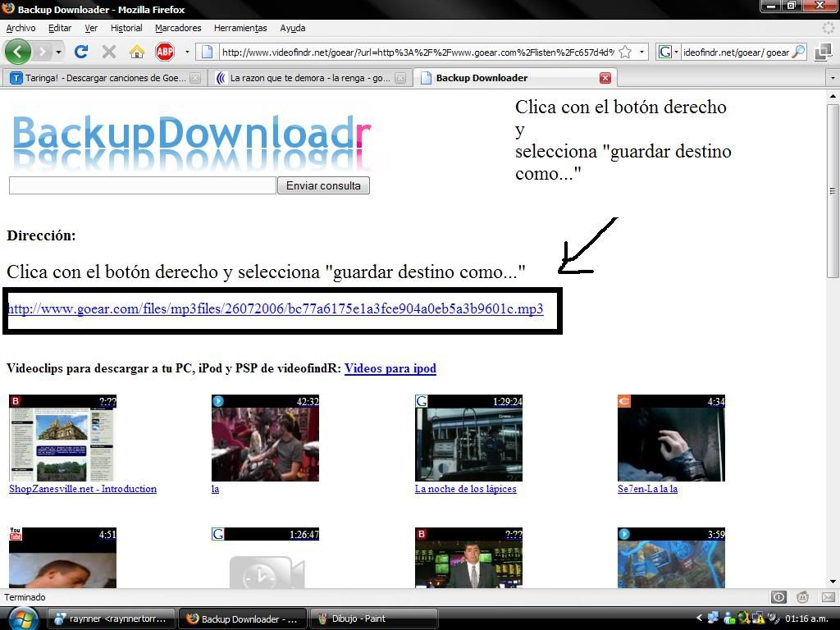The height and width of the screenshot is (630, 840).
Task: Bookmark this page with the star icon
Action: (x=625, y=52)
